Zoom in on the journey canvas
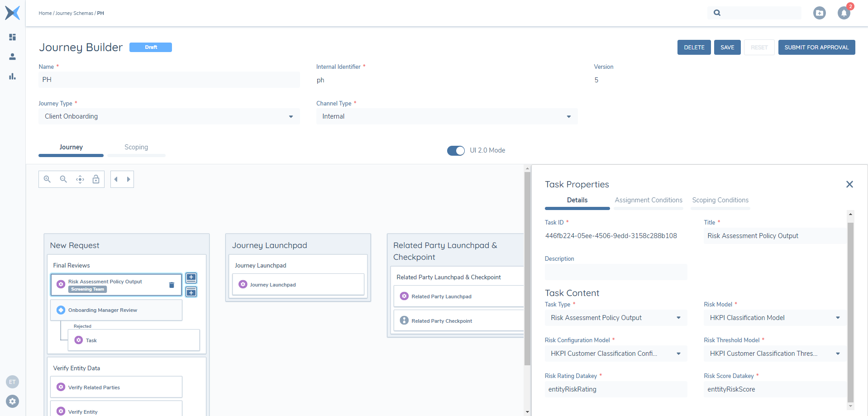Viewport: 868px width, 416px height. [x=47, y=179]
